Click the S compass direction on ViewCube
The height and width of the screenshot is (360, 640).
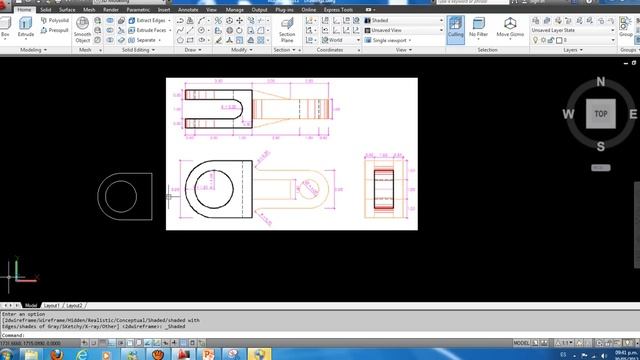(601, 147)
